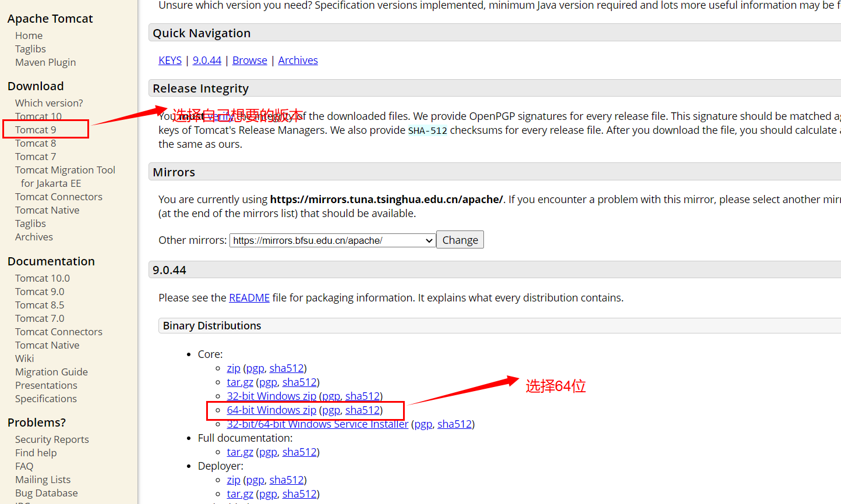Open sha512 link for Windows Service Installer
Screen dimensions: 841x504
point(454,424)
